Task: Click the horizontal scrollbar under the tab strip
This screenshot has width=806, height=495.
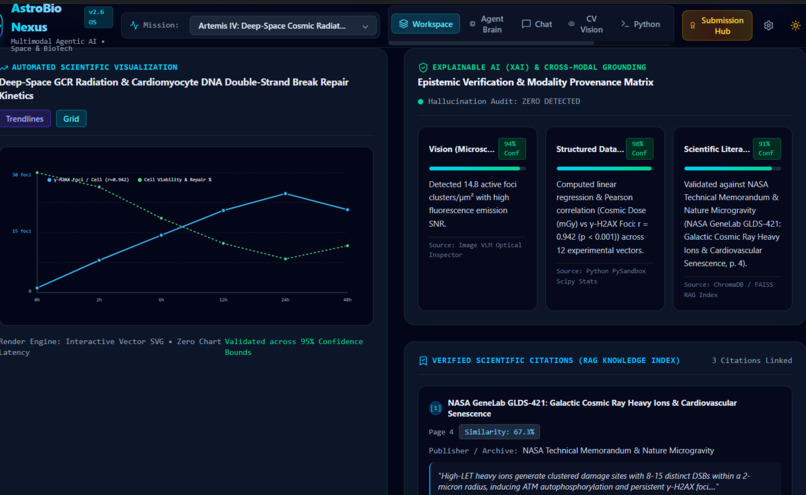Action: [491, 43]
